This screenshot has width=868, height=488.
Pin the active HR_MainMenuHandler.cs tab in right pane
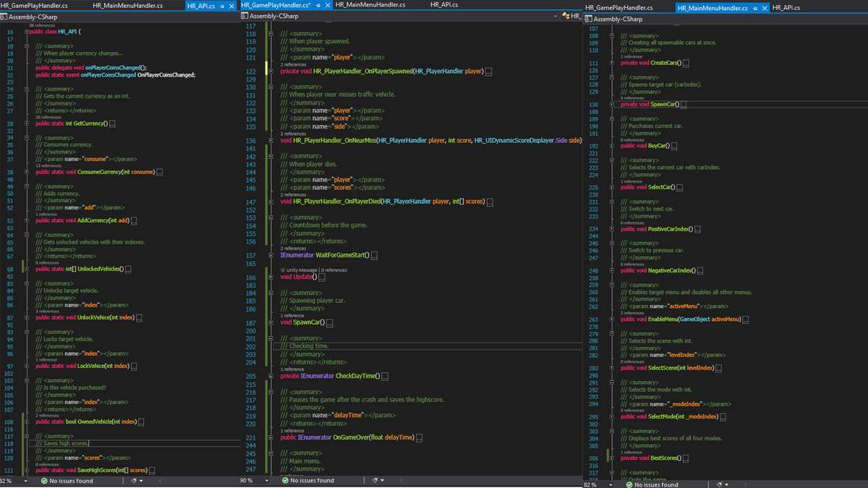(754, 7)
